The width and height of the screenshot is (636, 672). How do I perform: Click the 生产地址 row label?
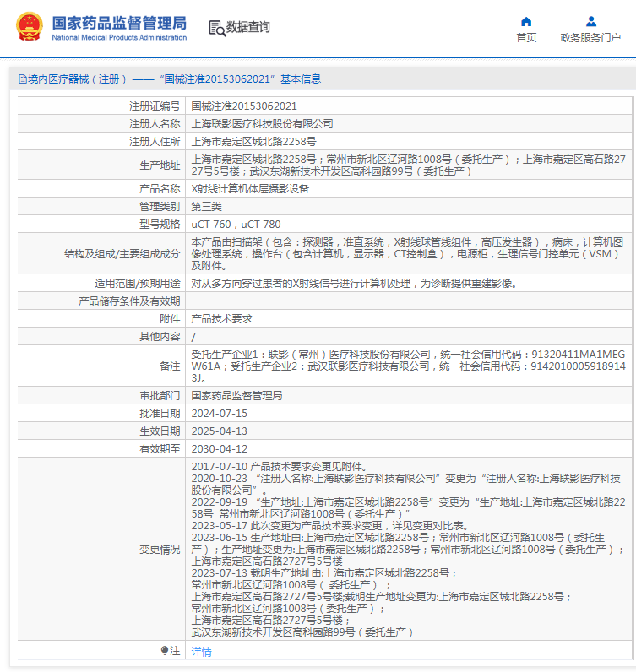[160, 165]
